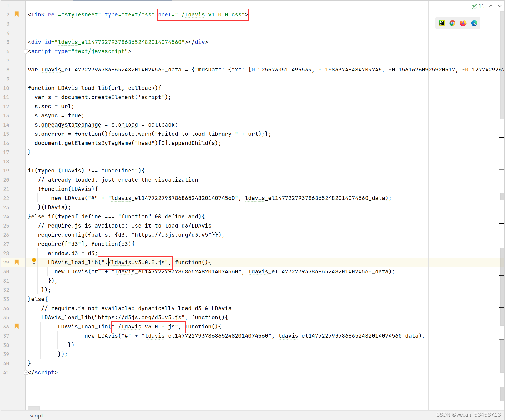Click type="text/javascript" on line 6

pos(91,51)
